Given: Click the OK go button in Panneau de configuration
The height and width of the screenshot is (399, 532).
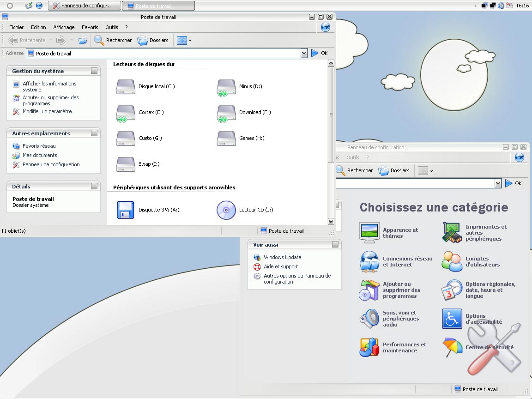Looking at the screenshot, I should (x=514, y=183).
